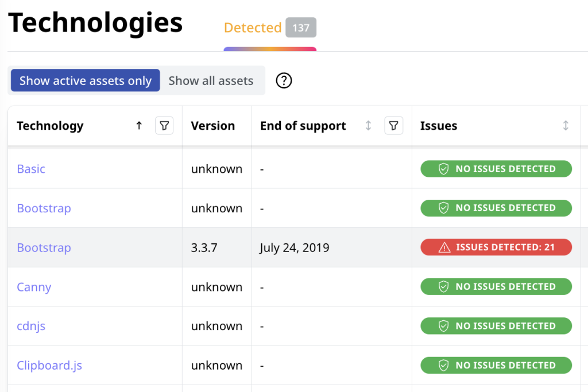This screenshot has height=392, width=588.
Task: Switch to Show all assets
Action: click(211, 81)
